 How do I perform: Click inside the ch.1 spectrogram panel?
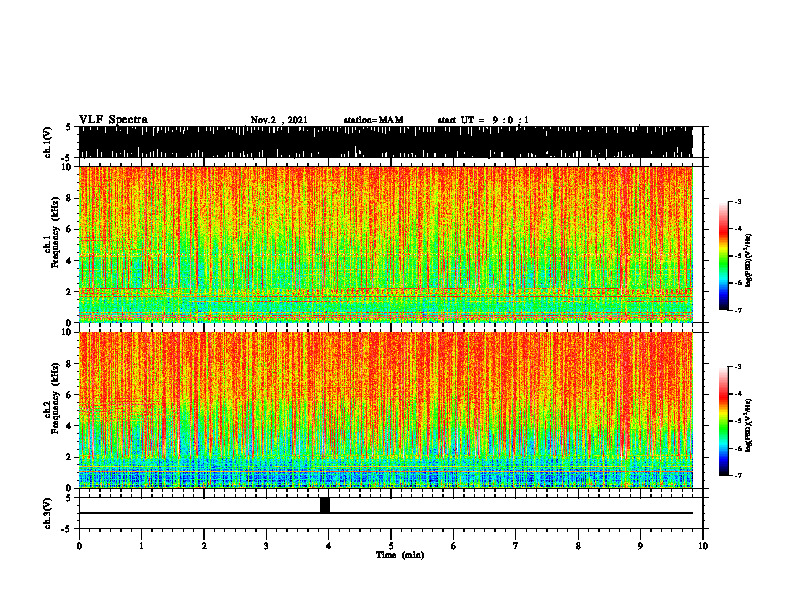[x=386, y=244]
